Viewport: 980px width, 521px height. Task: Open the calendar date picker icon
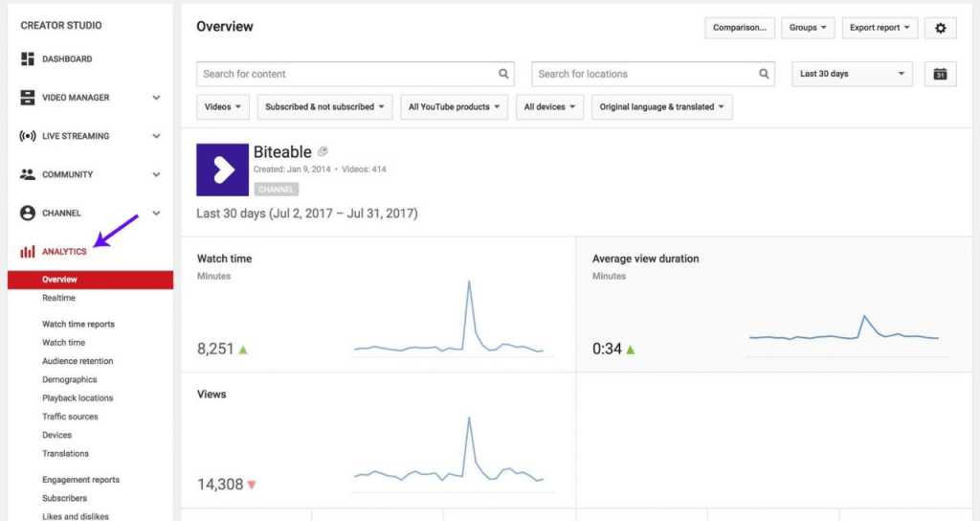(940, 74)
